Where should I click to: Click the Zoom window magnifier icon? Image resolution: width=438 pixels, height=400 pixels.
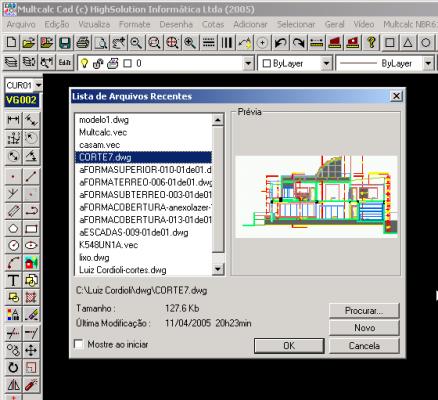click(154, 43)
